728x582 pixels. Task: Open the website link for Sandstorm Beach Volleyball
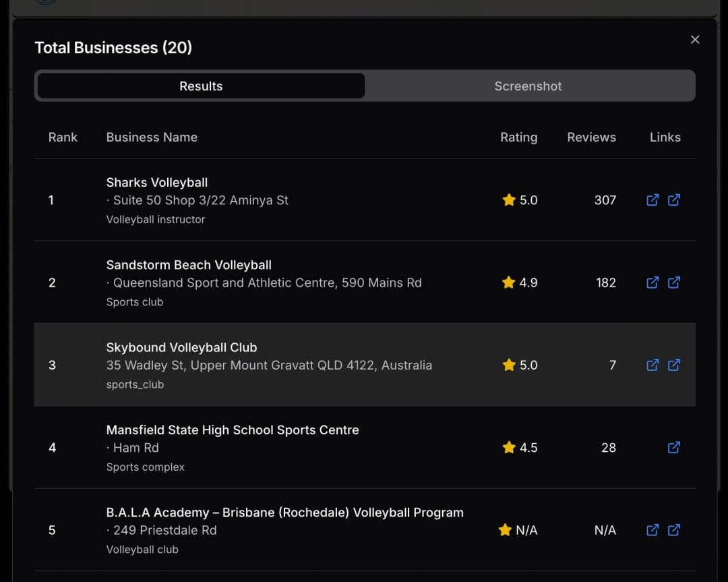[674, 283]
